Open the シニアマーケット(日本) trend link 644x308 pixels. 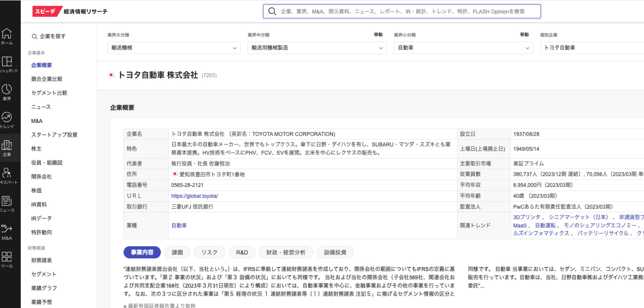pyautogui.click(x=579, y=217)
